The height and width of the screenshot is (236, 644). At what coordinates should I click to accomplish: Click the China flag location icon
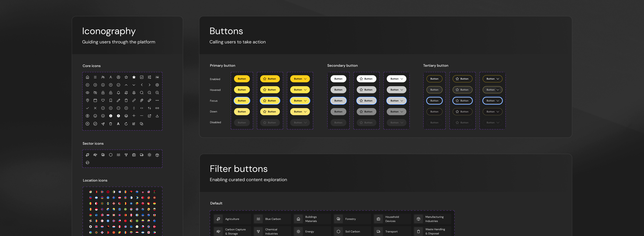[x=126, y=221]
